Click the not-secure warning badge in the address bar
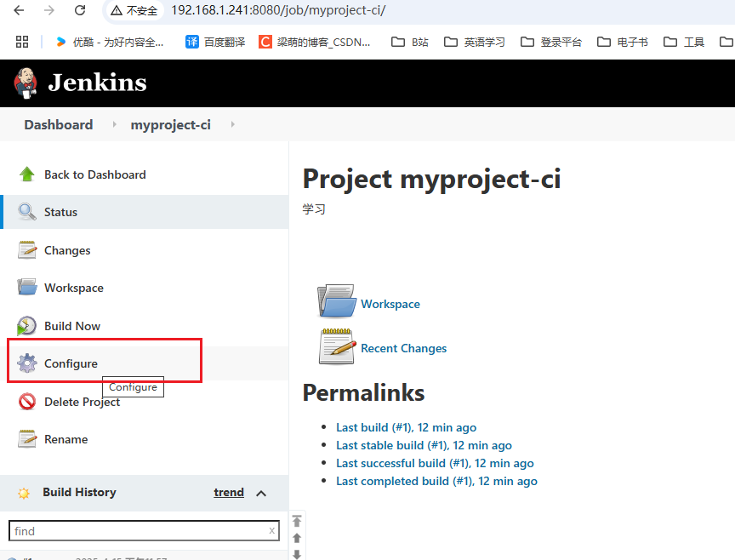This screenshot has width=735, height=560. pyautogui.click(x=134, y=10)
